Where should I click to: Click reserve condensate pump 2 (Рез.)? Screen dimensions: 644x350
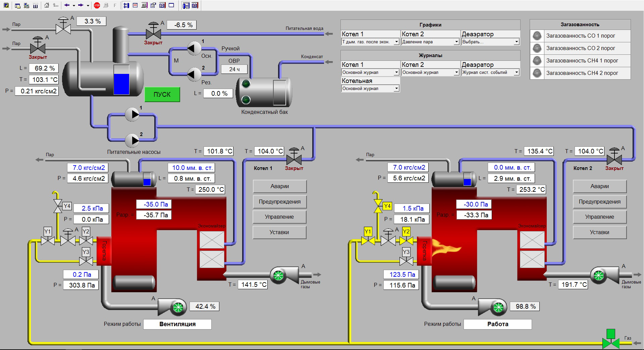click(194, 74)
